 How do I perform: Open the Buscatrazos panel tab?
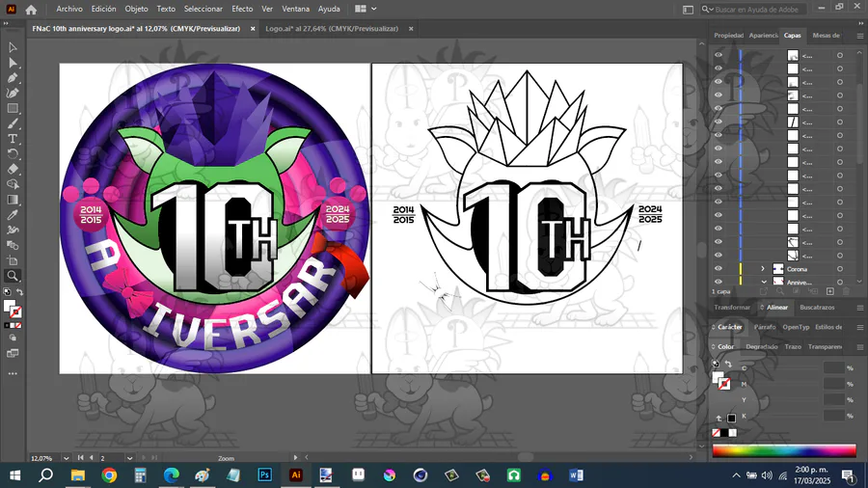click(x=817, y=307)
